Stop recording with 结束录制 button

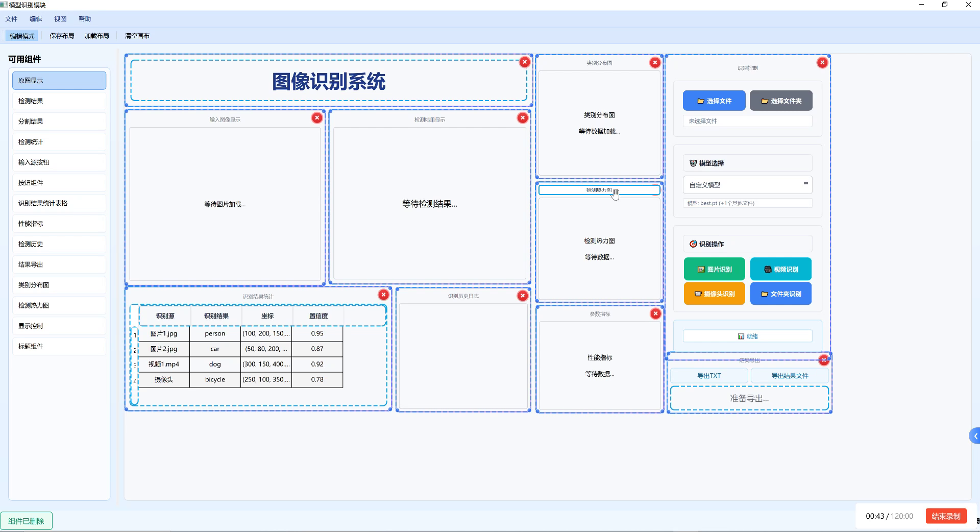tap(946, 516)
